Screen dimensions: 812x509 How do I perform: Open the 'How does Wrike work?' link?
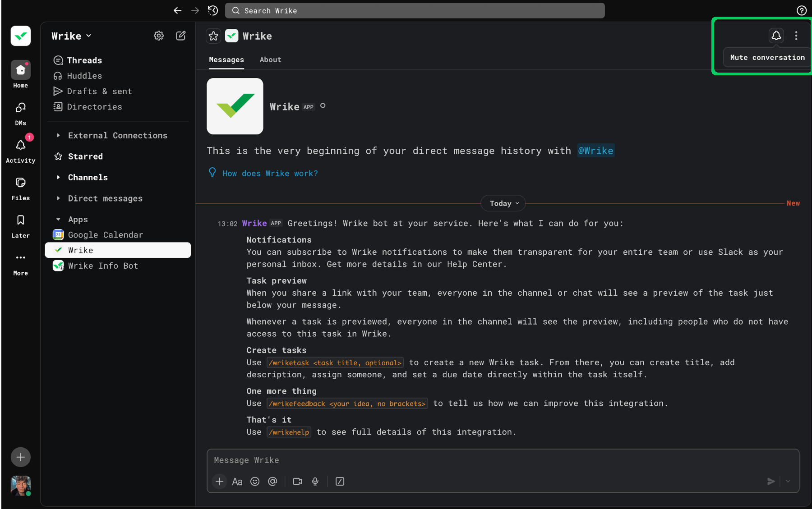tap(270, 173)
